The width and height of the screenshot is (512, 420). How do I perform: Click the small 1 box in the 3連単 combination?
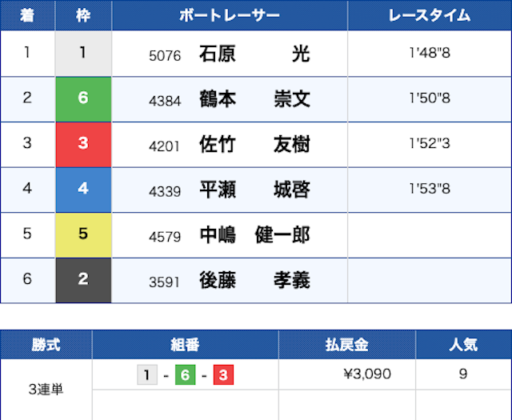(x=147, y=374)
